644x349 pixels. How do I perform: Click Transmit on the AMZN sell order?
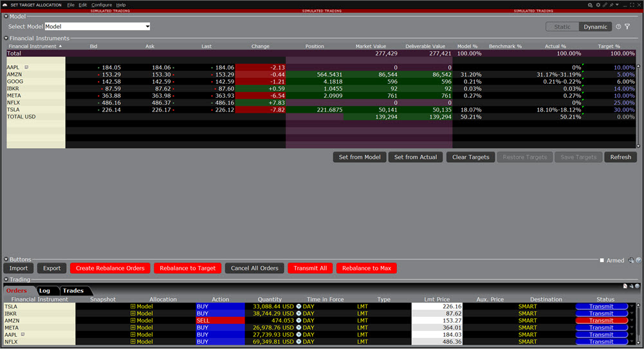tap(601, 321)
